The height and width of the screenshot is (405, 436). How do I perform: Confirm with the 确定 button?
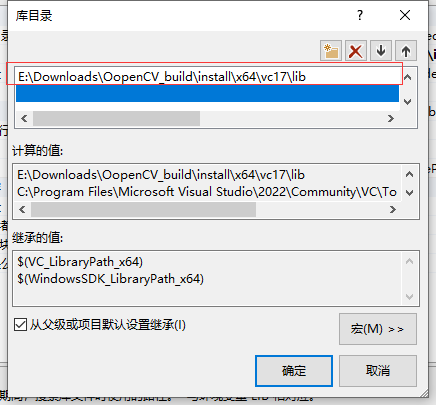pos(294,371)
